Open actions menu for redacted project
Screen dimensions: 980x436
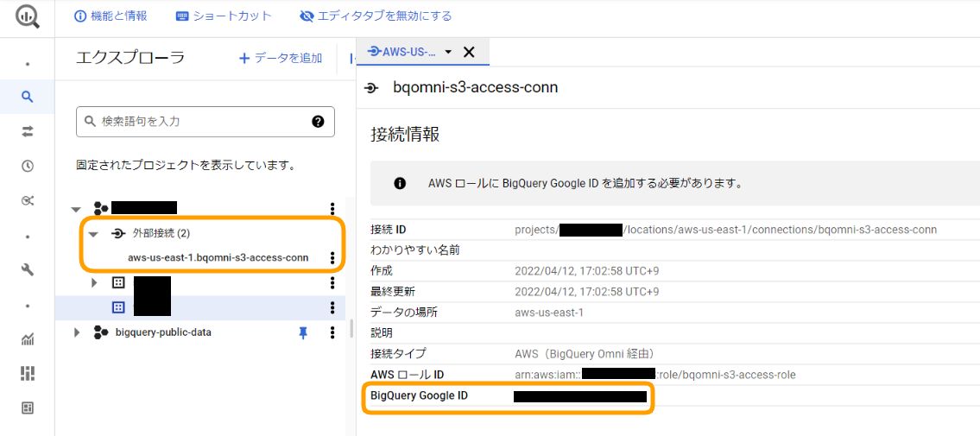[332, 208]
